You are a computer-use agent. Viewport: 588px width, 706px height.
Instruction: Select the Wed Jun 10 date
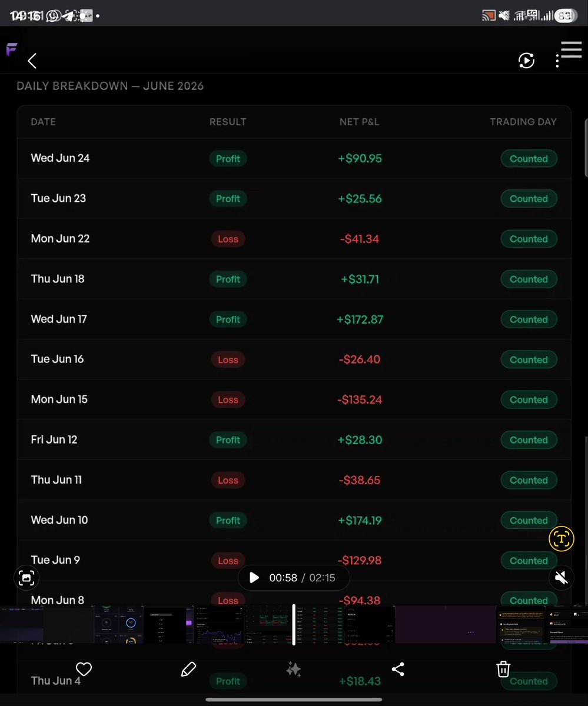point(59,520)
